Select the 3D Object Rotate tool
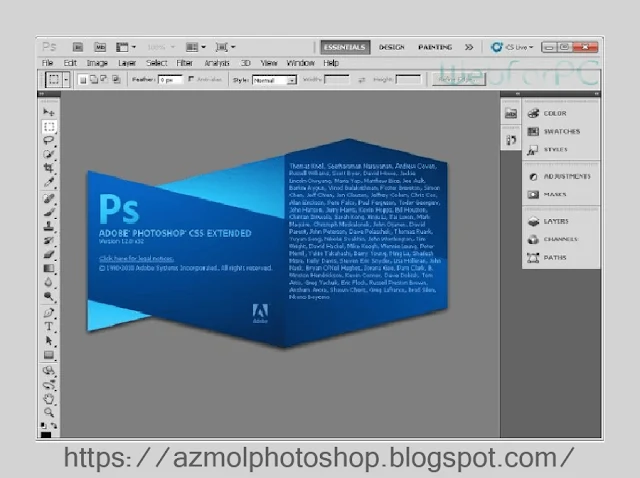640x478 pixels. (x=49, y=371)
